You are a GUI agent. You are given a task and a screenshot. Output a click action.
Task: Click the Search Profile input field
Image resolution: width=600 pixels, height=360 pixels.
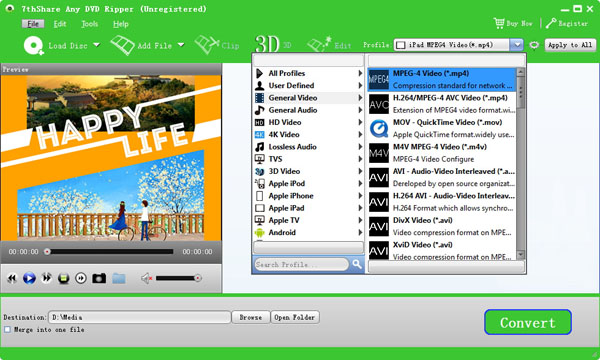(x=302, y=264)
